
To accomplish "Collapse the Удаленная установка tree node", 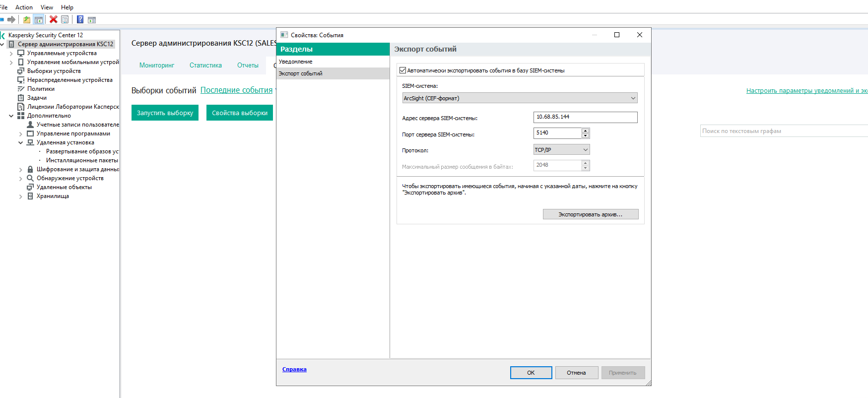I will tap(21, 142).
